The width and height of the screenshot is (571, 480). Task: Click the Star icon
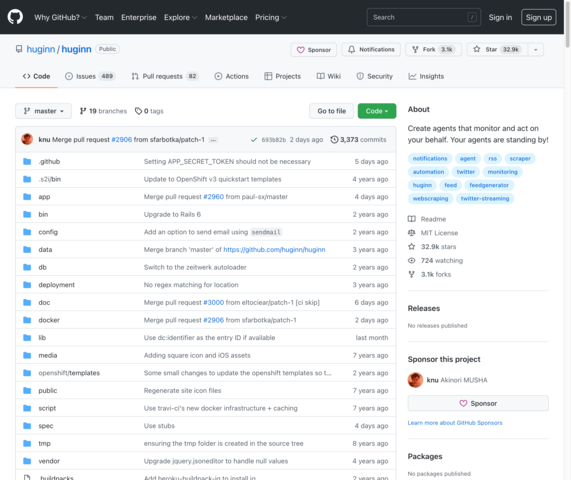point(477,49)
